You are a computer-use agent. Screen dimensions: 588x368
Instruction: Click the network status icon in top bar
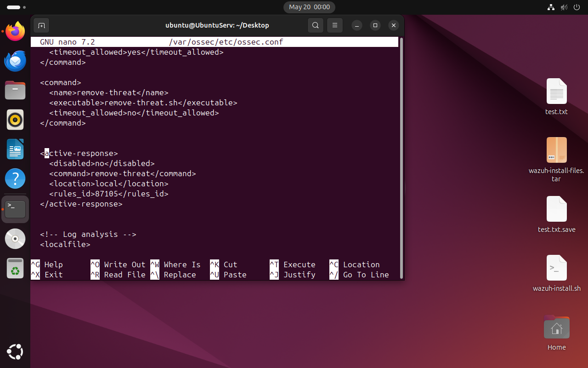click(551, 7)
